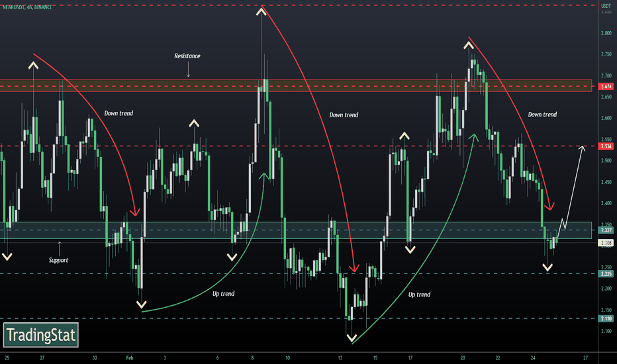
Task: Click the 2.150 price axis tick
Action: pyautogui.click(x=606, y=310)
